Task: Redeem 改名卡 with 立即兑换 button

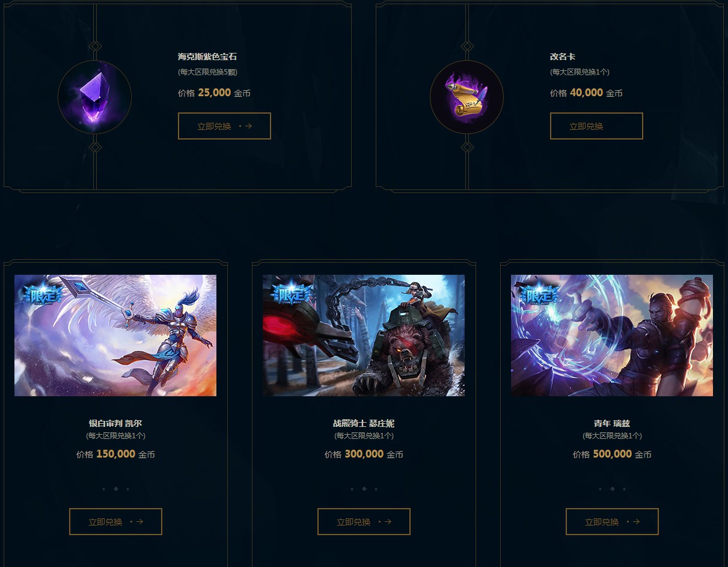Action: coord(596,126)
